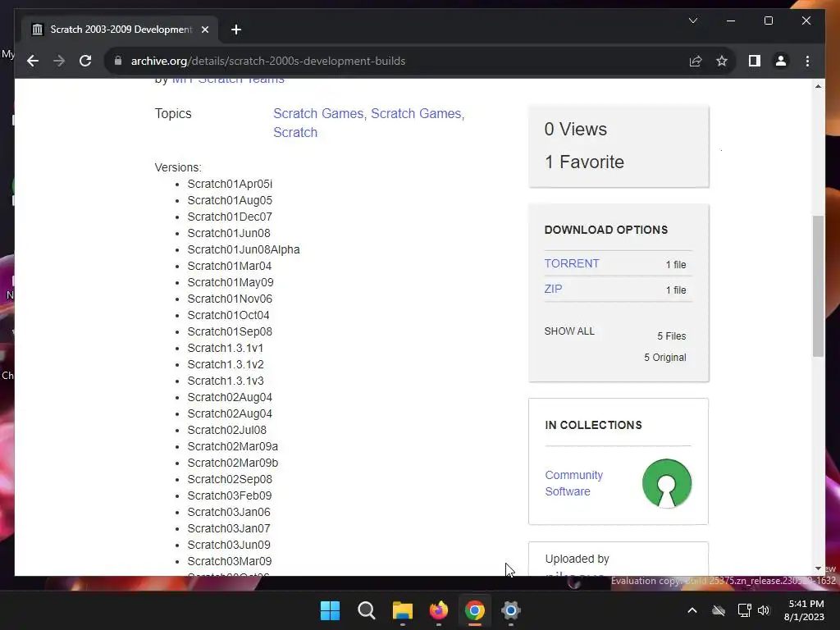Select the Scratch 2003-2009 Development tab
Screen dimensions: 840x630
click(x=120, y=30)
